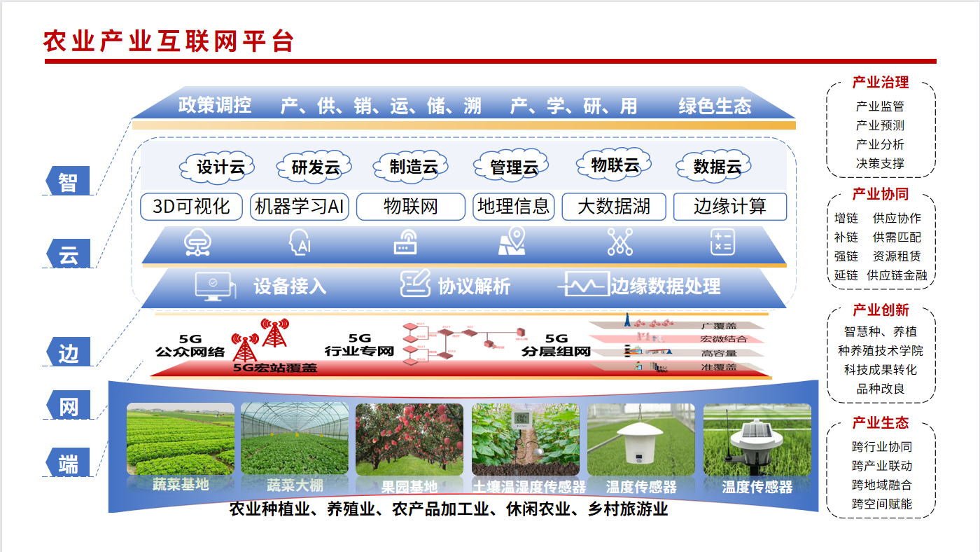Select 跨地域融合 in the 产业生态 panel
This screenshot has height=552, width=980.
[x=882, y=485]
